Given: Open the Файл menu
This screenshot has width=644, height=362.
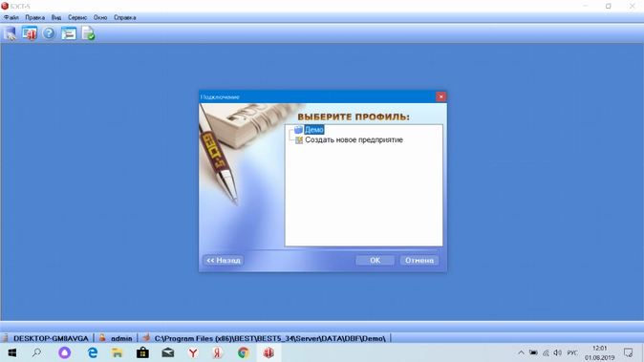Looking at the screenshot, I should (11, 17).
